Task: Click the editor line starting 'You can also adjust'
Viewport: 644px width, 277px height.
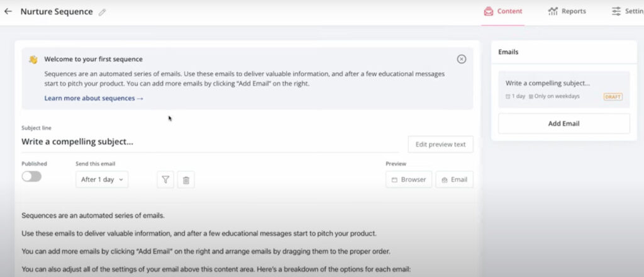Action: pyautogui.click(x=216, y=269)
